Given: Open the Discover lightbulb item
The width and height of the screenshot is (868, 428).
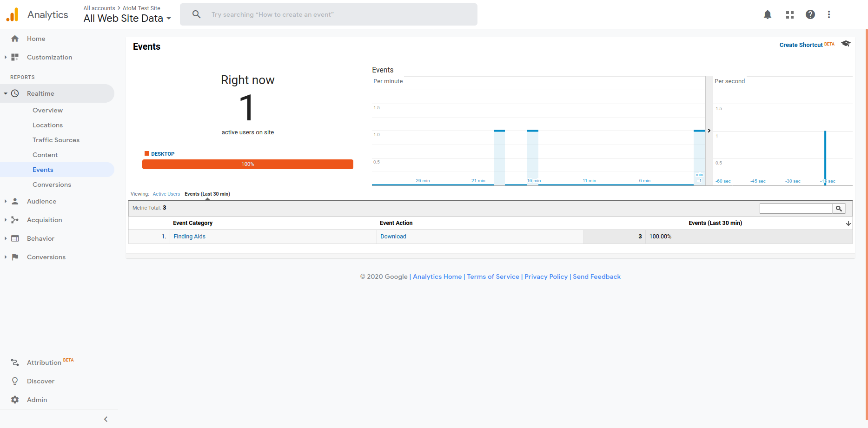Looking at the screenshot, I should (x=40, y=381).
